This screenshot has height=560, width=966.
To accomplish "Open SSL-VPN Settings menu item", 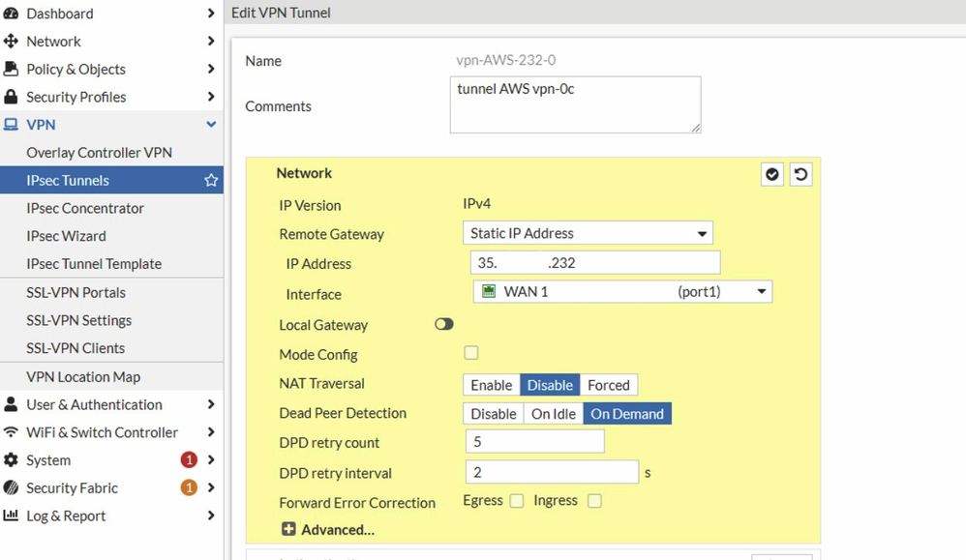I will [79, 320].
